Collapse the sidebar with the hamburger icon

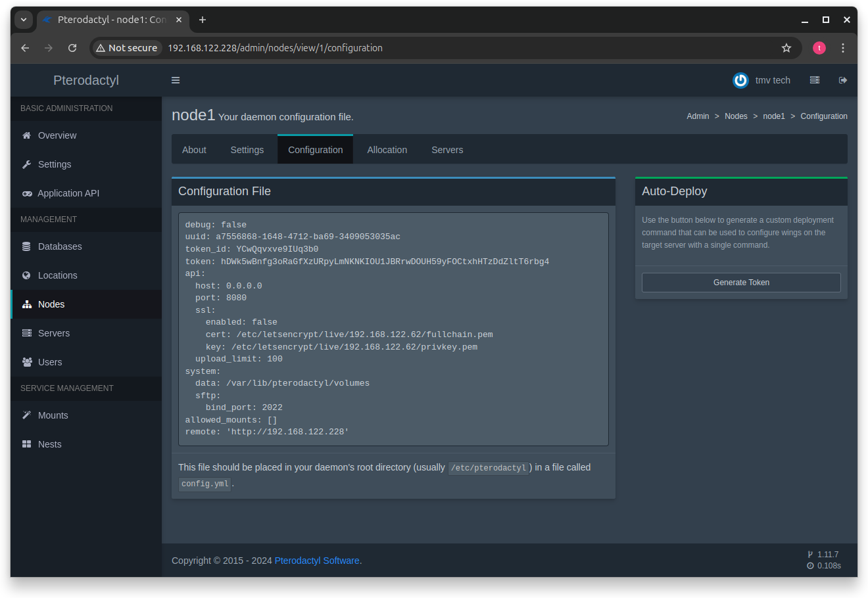coord(175,80)
